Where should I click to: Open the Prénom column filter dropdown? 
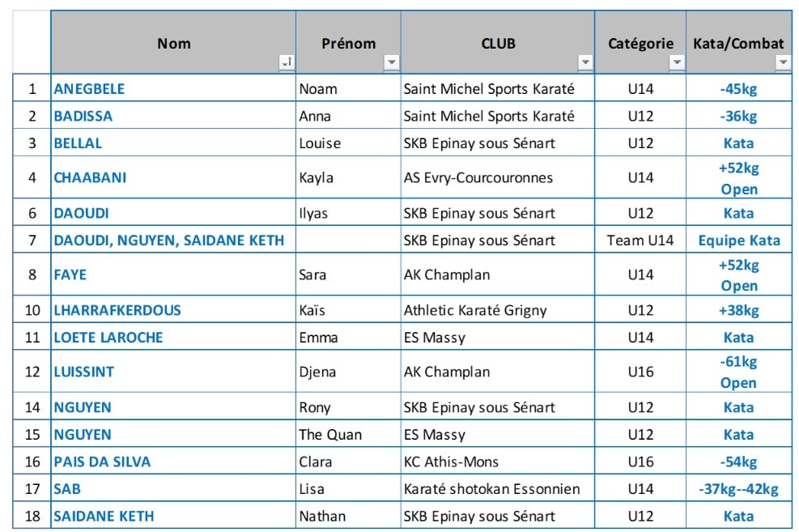[392, 62]
